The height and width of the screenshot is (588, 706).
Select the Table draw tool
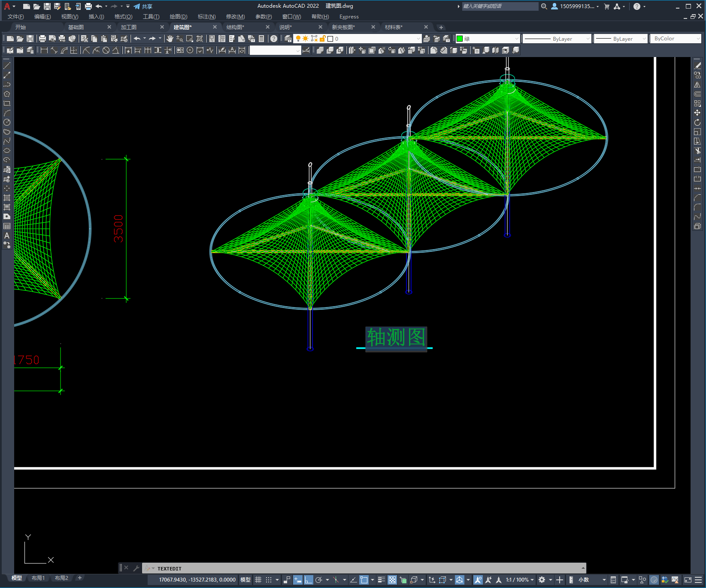(x=7, y=226)
